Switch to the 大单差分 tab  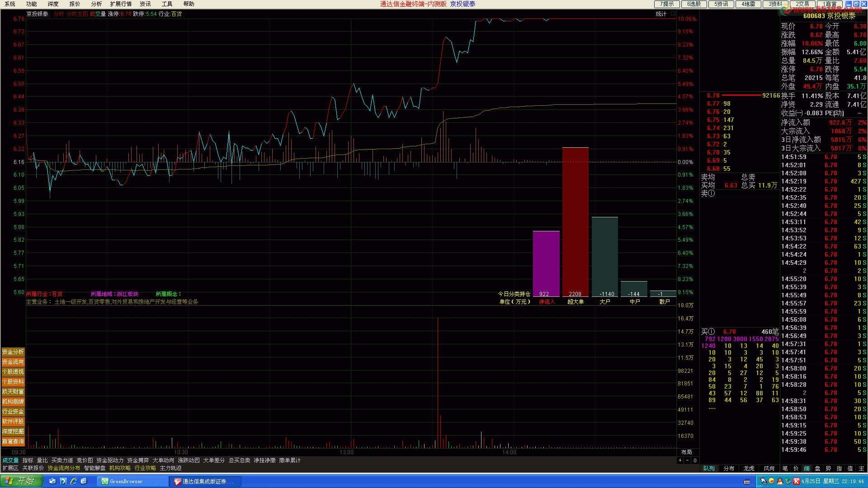(214, 460)
